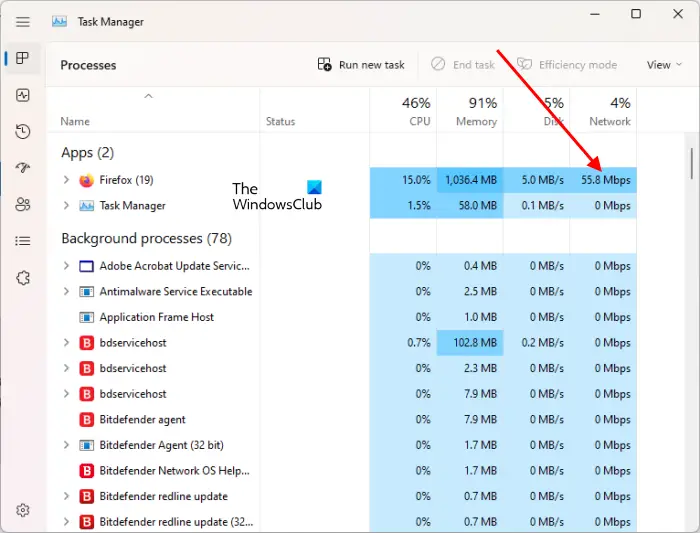Click the Application Frame Host icon

(87, 317)
